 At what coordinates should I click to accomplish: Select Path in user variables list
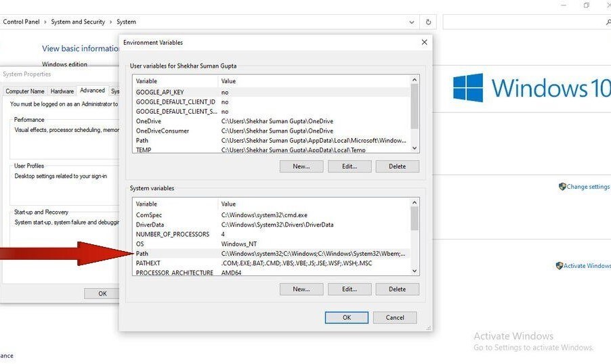click(x=271, y=141)
